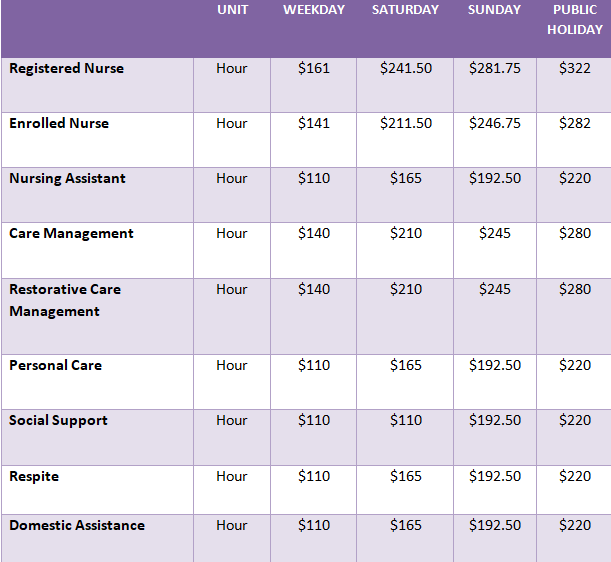Select the Enrolled Nurse row label
Viewport: 611px width, 562px height.
point(59,123)
